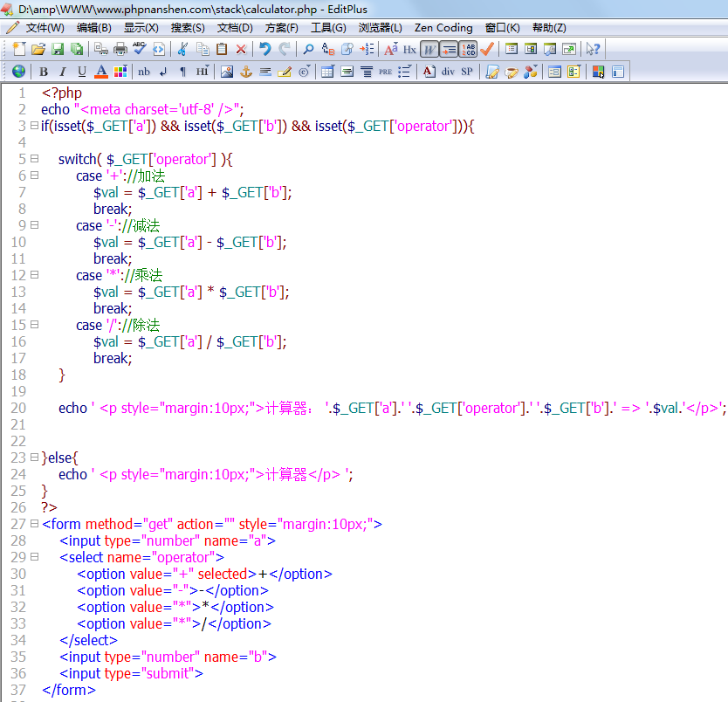Toggle Bold formatting
728x702 pixels.
tap(44, 72)
